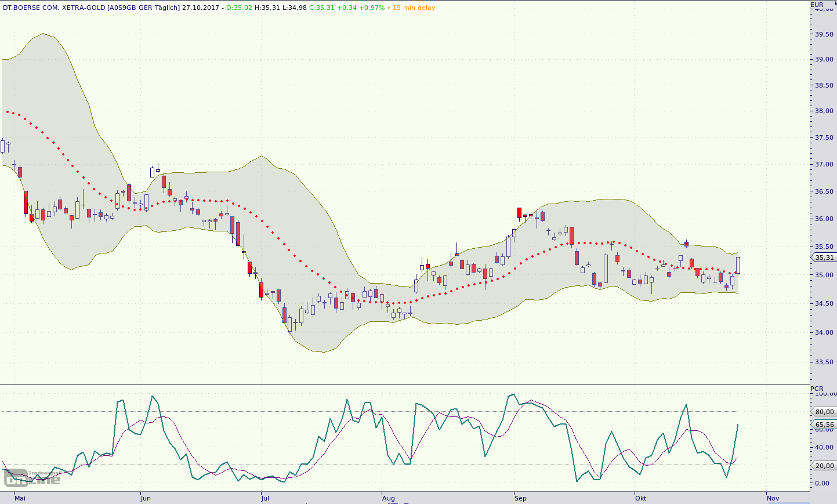The height and width of the screenshot is (504, 837).
Task: Click the most recent candlestick of 27.10.2017
Action: 738,266
